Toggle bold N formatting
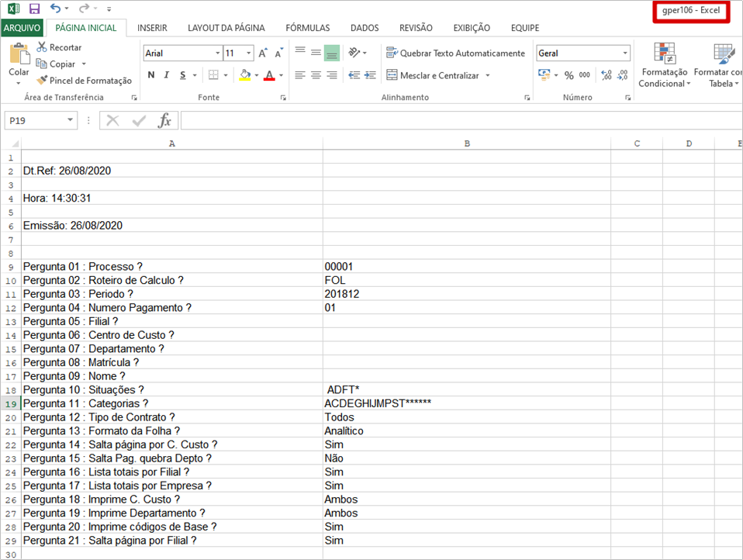This screenshot has width=743, height=560. [x=151, y=75]
